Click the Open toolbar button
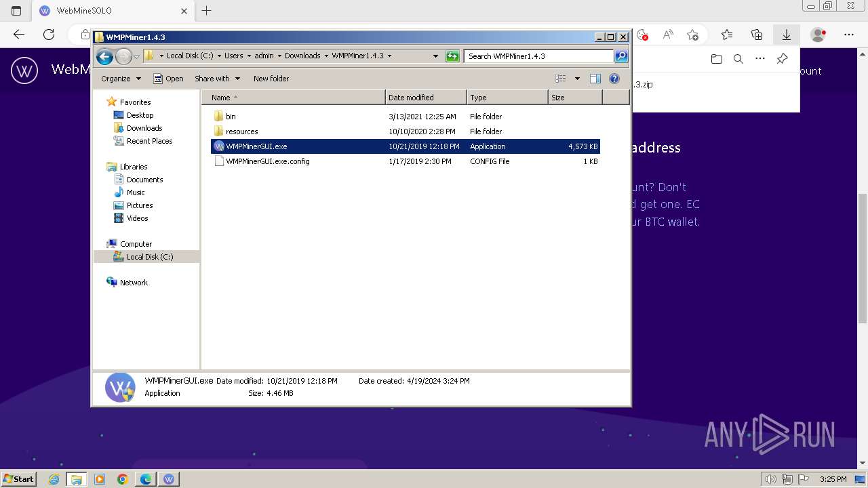The width and height of the screenshot is (868, 488). coord(168,79)
